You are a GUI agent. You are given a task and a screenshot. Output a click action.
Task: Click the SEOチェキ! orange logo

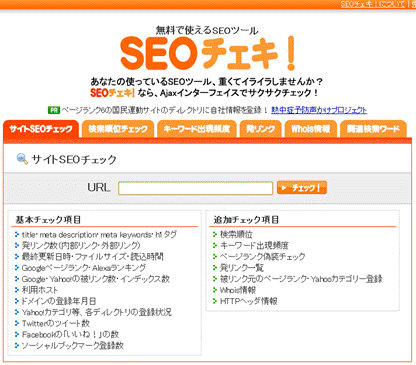pos(208,53)
